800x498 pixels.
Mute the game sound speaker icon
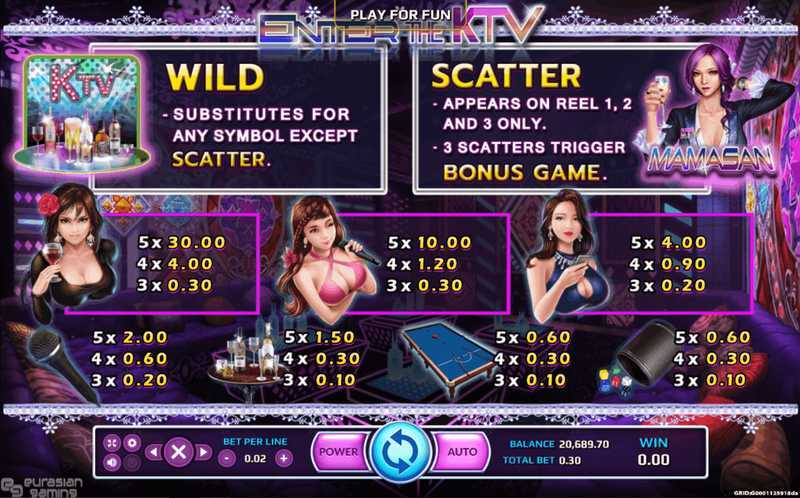pos(112,462)
